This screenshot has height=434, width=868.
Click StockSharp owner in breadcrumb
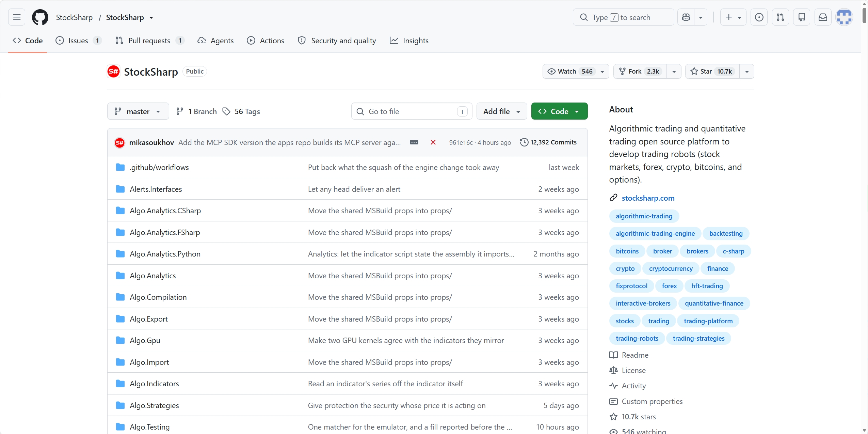(74, 17)
